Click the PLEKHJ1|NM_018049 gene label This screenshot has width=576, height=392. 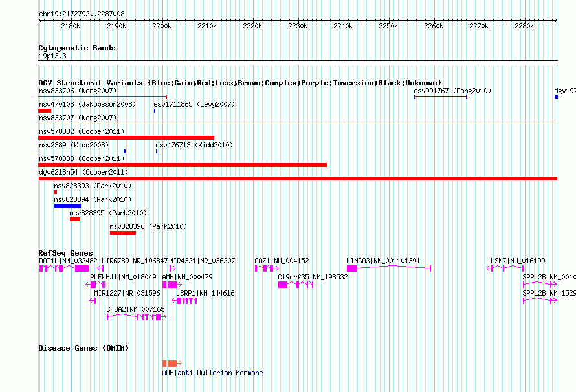point(123,277)
